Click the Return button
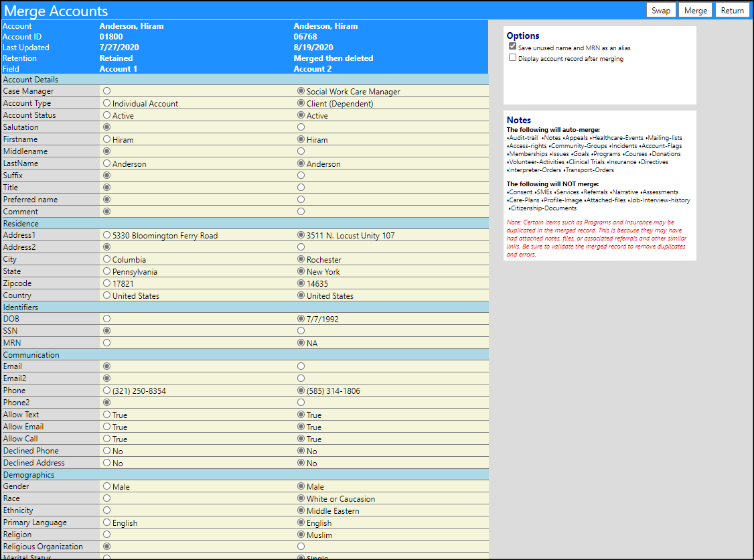This screenshot has width=754, height=560. [x=733, y=10]
